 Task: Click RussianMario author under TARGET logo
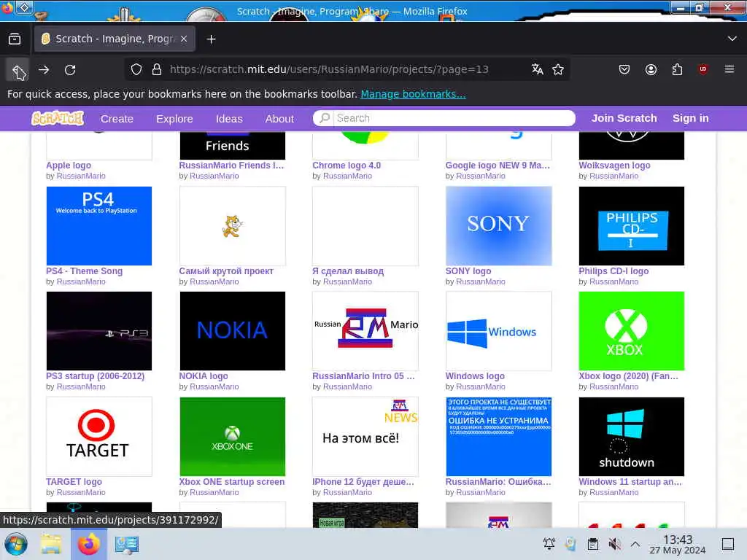(x=81, y=492)
